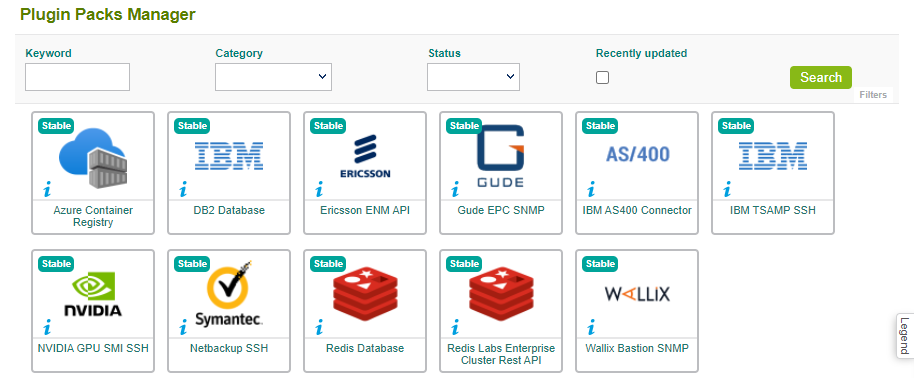
Task: Select the 'Gude EPC SNMP' title
Action: [x=501, y=210]
